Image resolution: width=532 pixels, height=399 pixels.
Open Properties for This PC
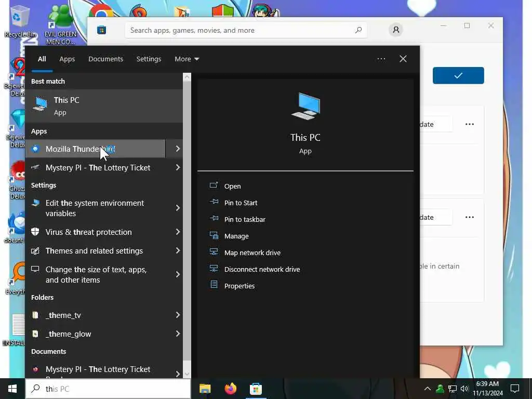click(x=239, y=286)
